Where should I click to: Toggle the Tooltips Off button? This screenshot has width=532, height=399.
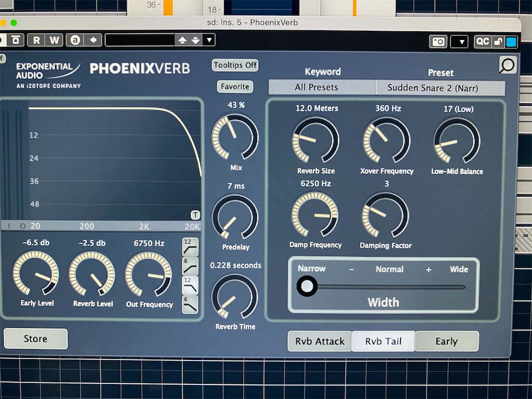pos(235,65)
